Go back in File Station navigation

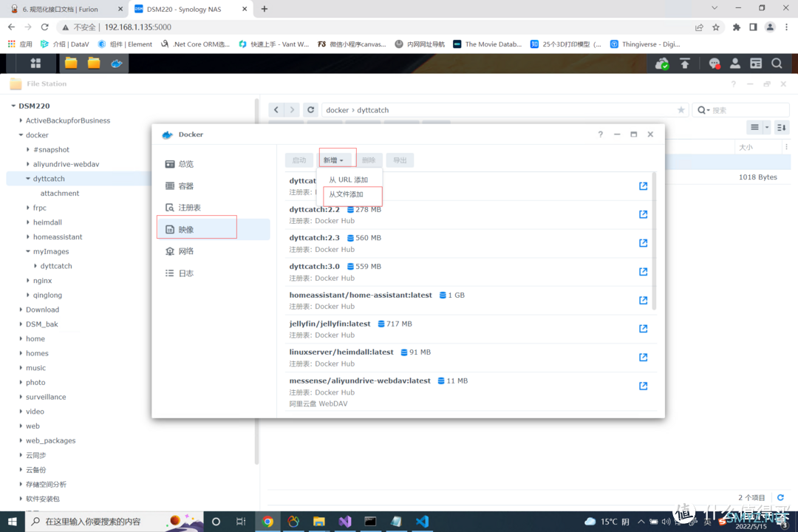[x=276, y=110]
